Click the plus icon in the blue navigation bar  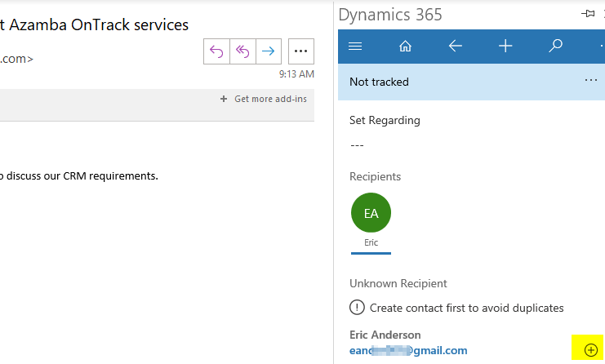[505, 47]
